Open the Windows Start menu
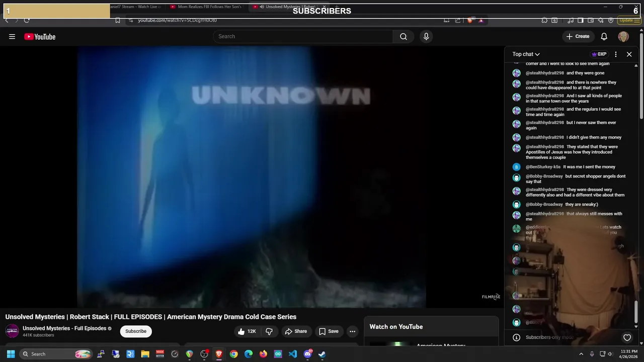Viewport: 644px width, 362px height. click(x=11, y=354)
